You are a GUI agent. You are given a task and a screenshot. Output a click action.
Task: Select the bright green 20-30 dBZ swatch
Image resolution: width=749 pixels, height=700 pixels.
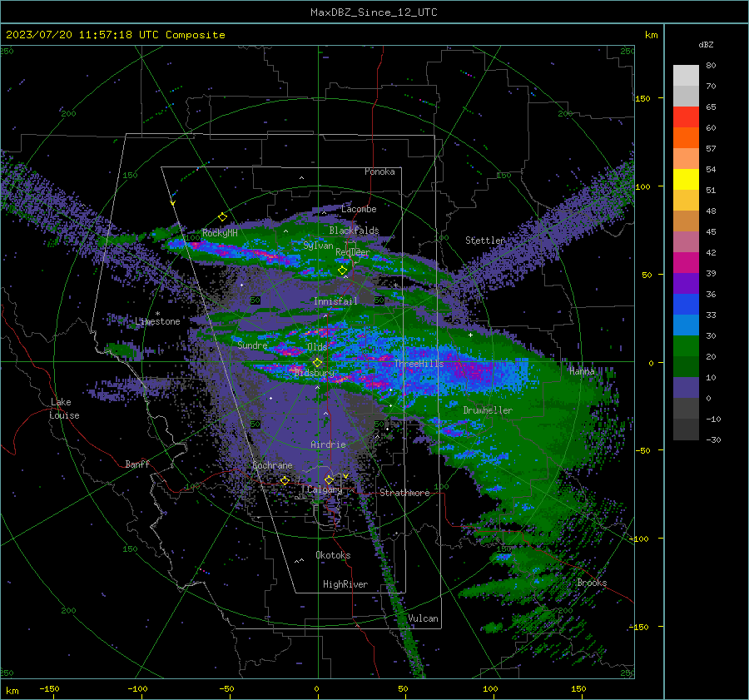click(686, 345)
